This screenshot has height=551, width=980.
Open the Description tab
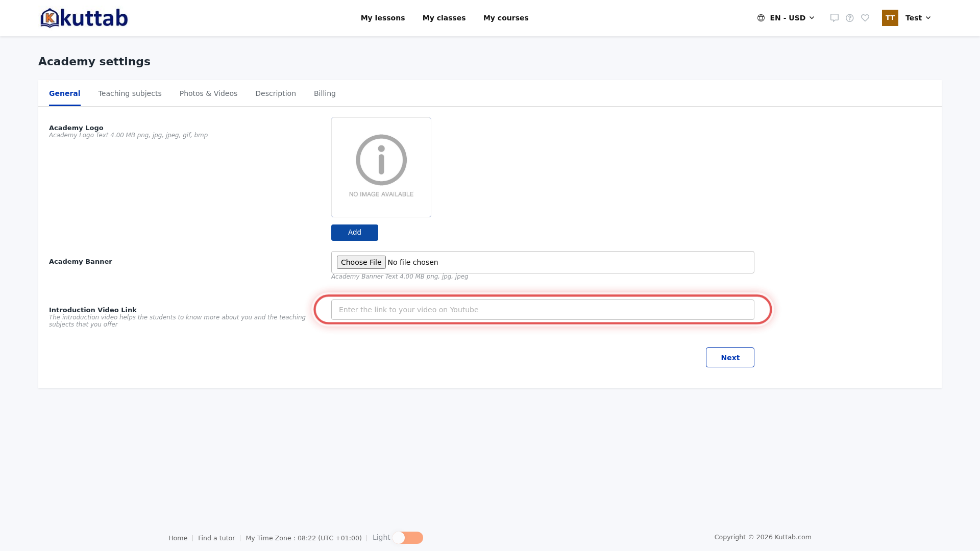(276, 93)
